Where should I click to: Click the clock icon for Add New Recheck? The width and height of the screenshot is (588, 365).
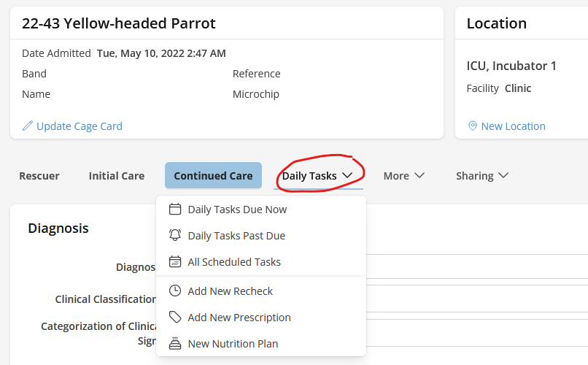(x=175, y=291)
